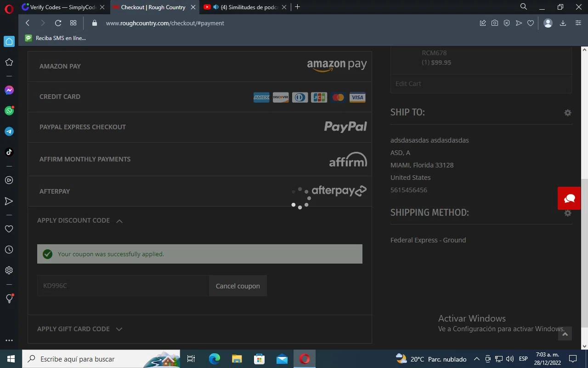The width and height of the screenshot is (588, 368).
Task: Open Mail app from taskbar
Action: click(x=282, y=359)
